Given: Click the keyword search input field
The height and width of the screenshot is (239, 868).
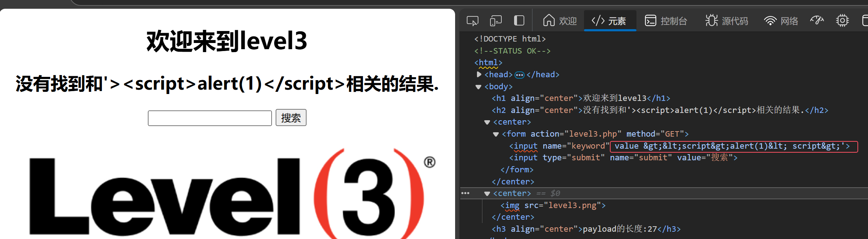Looking at the screenshot, I should pos(210,118).
